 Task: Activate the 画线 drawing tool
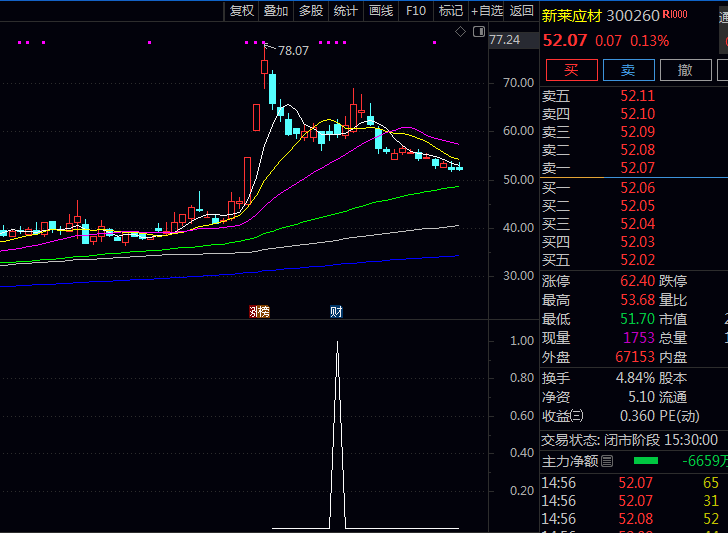381,11
